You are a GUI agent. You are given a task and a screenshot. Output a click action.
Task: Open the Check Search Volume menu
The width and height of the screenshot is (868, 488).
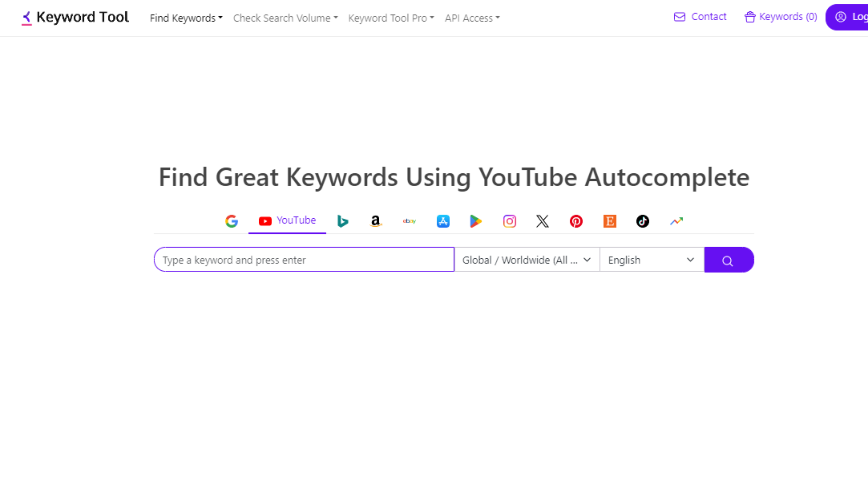(285, 18)
